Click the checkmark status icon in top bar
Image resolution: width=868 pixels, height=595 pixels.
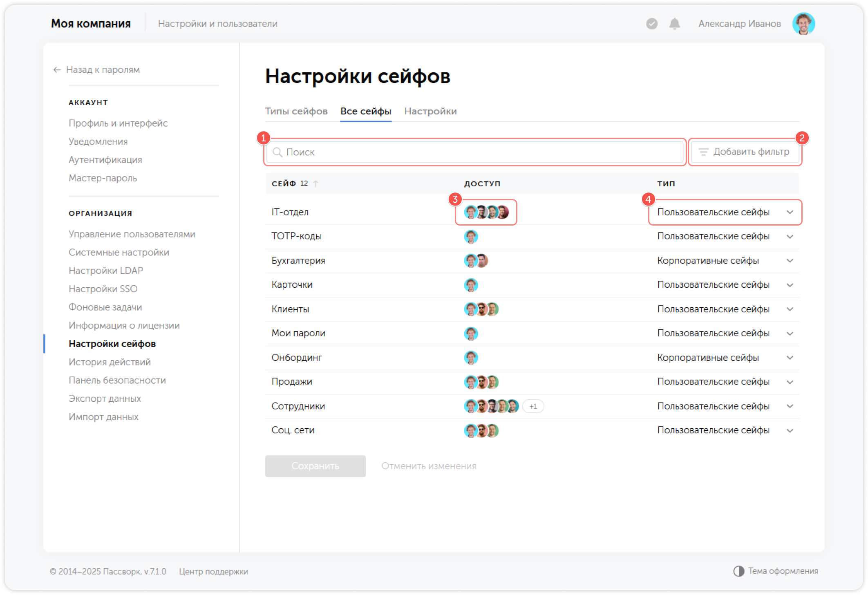coord(651,24)
